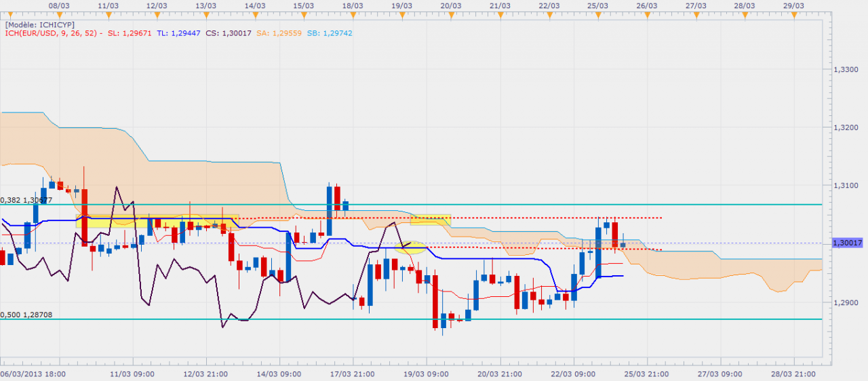868x381 pixels.
Task: Select the TL: 1,29447 legend value
Action: [x=178, y=33]
